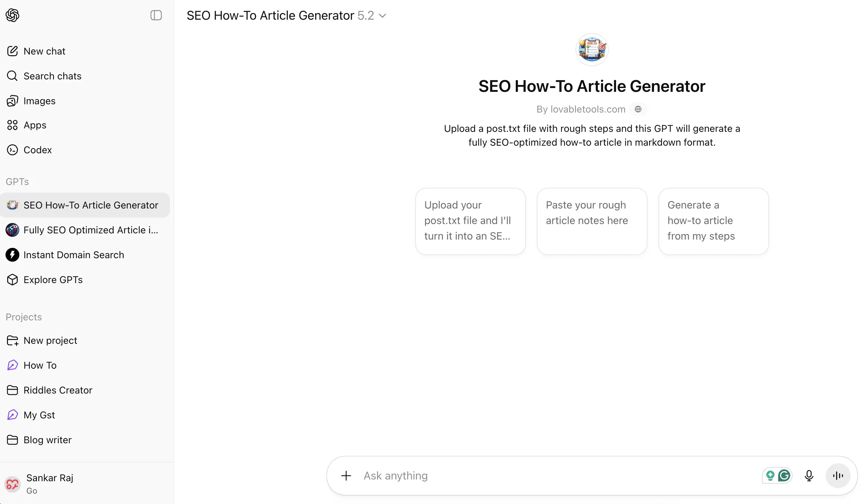Image resolution: width=863 pixels, height=504 pixels.
Task: Open the Grammarly icon in the input field
Action: coord(784,475)
